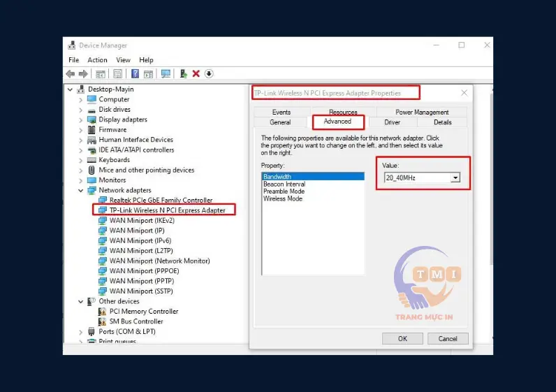The width and height of the screenshot is (556, 392).
Task: Click the Update driver toolbar icon
Action: point(183,74)
